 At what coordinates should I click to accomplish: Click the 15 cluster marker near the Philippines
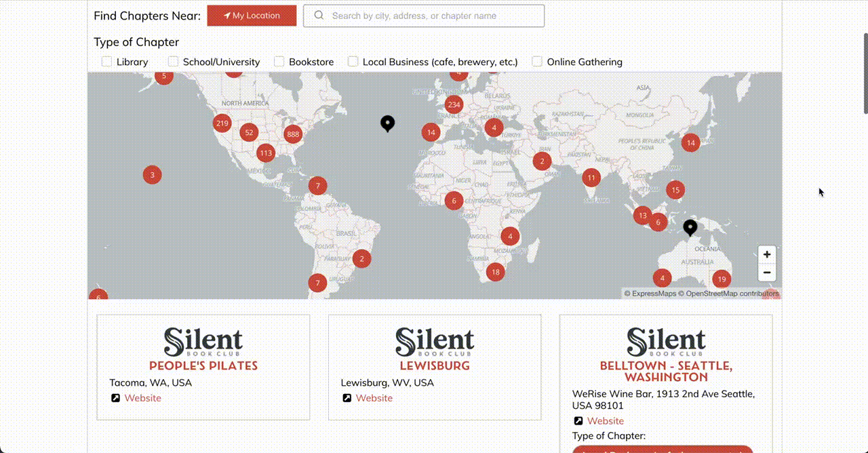click(675, 191)
